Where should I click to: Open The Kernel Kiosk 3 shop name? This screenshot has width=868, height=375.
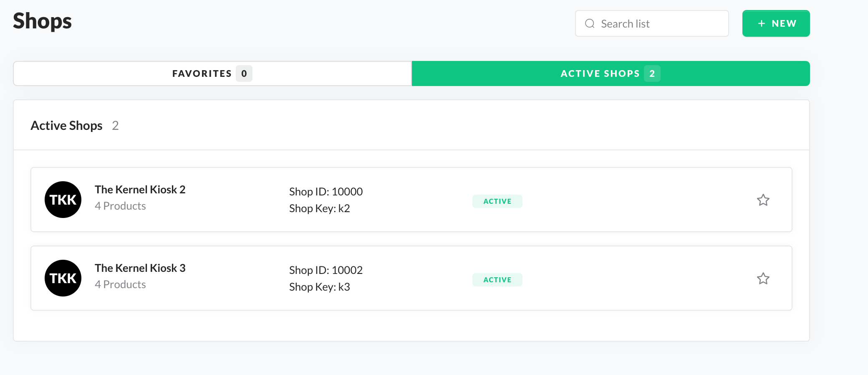click(140, 268)
